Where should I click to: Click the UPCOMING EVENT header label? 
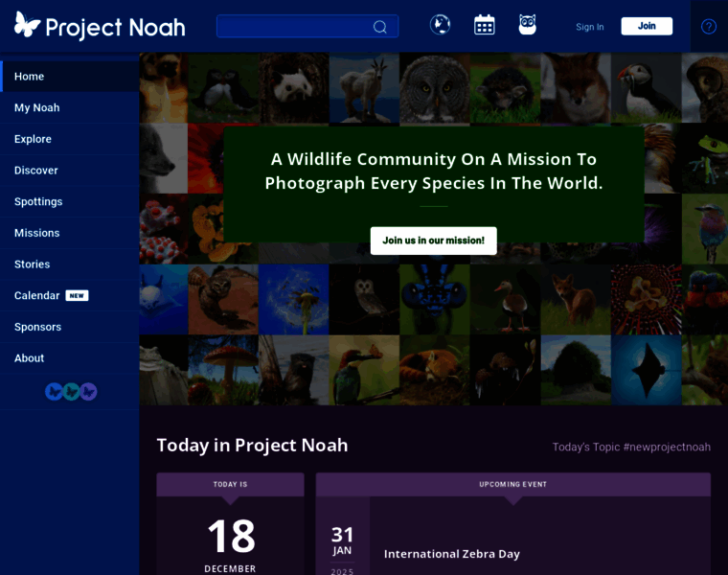[513, 484]
